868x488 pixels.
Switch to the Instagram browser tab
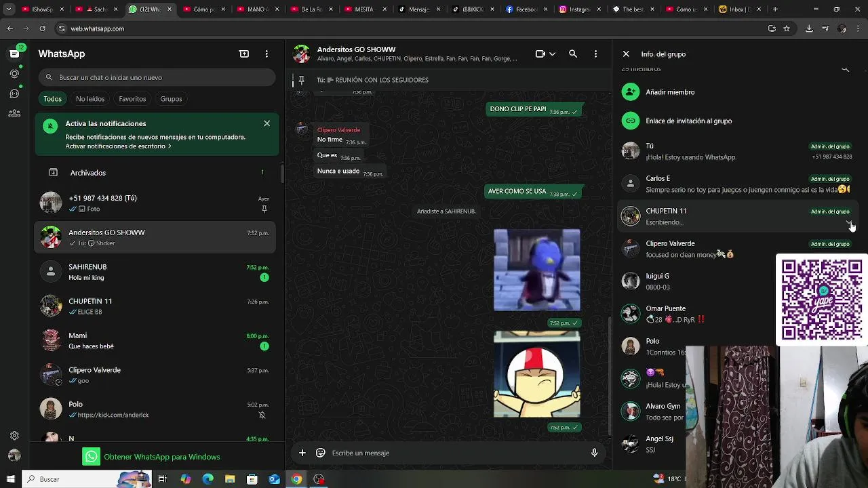pyautogui.click(x=580, y=9)
